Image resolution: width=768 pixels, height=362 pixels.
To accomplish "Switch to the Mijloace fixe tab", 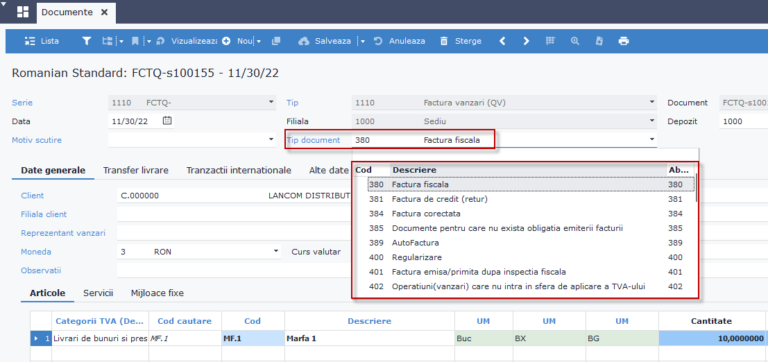I will tap(157, 293).
